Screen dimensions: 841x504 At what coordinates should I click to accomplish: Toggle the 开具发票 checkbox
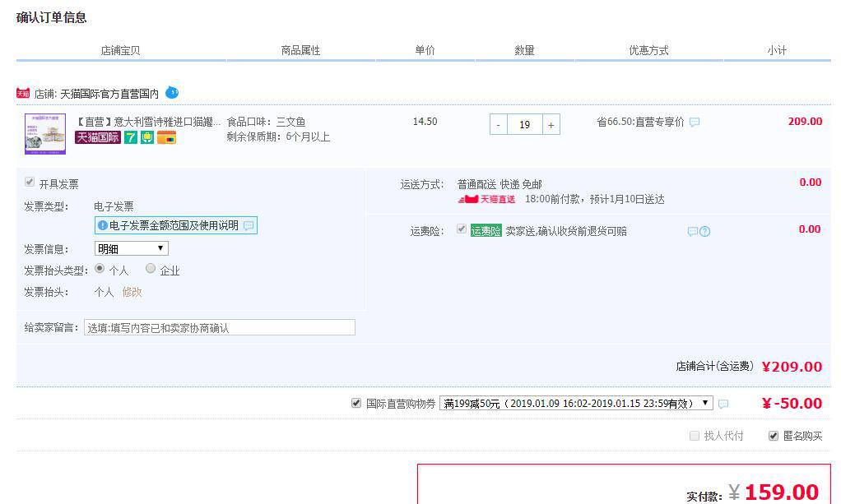30,183
